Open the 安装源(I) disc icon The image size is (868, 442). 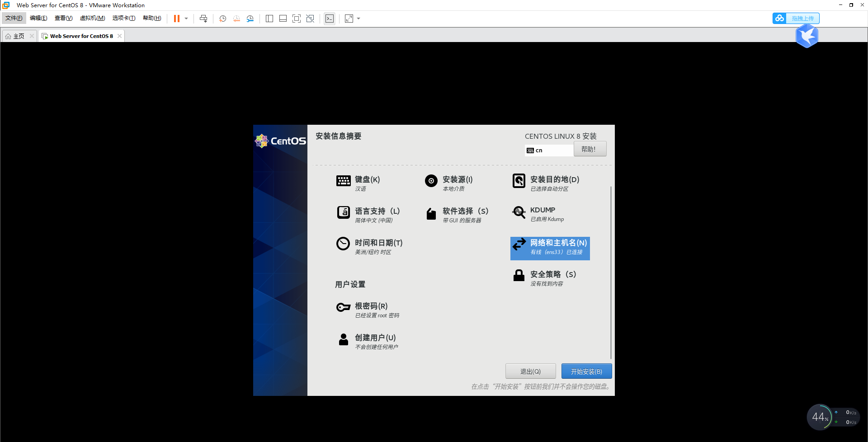pyautogui.click(x=431, y=181)
